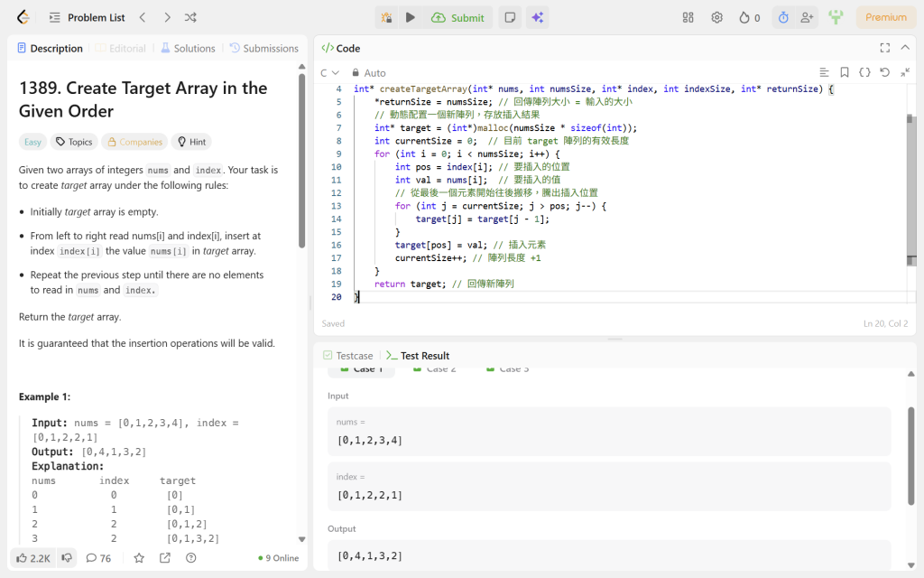Screen dimensions: 924x578
Task: Open the debugger bug icon
Action: [x=386, y=17]
